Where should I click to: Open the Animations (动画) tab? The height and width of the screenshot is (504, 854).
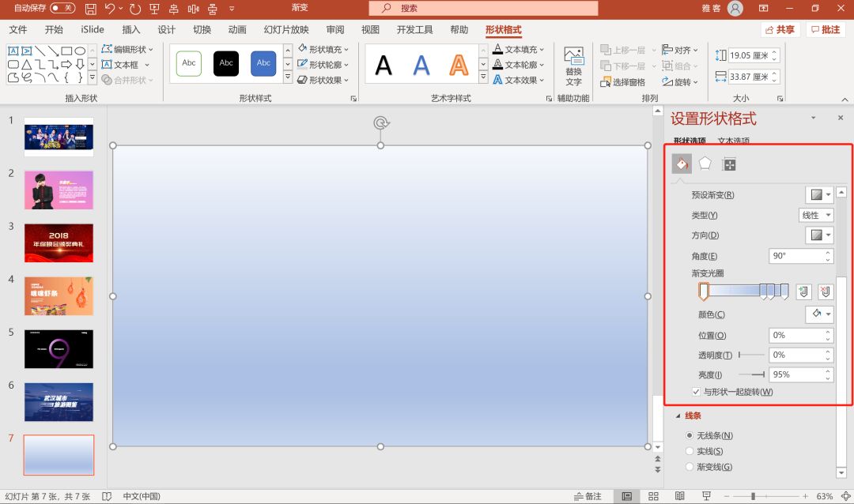click(x=237, y=29)
